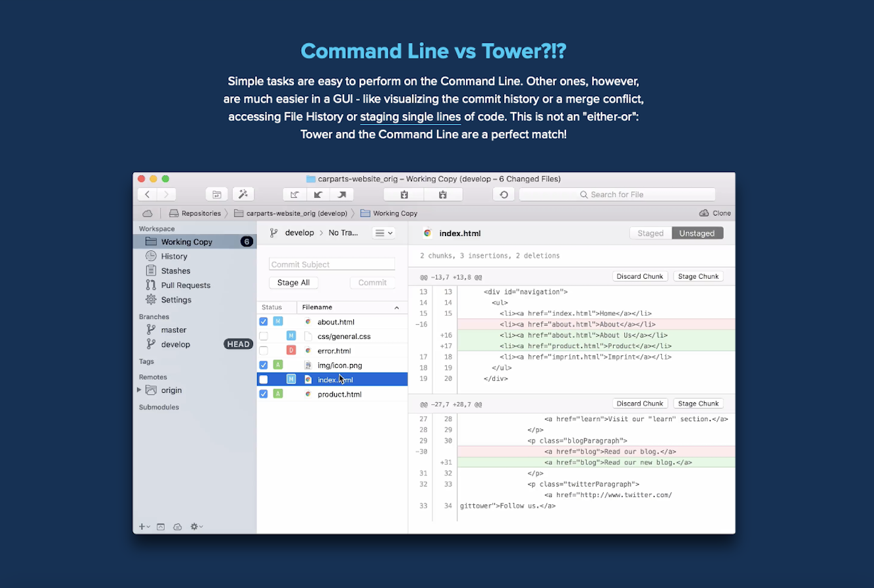Viewport: 874px width, 588px height.
Task: Click the quick open folder toolbar icon
Action: (216, 194)
